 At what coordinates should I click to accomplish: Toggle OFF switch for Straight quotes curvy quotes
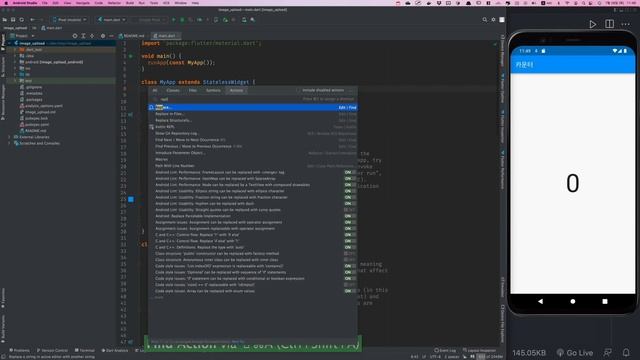[350, 210]
